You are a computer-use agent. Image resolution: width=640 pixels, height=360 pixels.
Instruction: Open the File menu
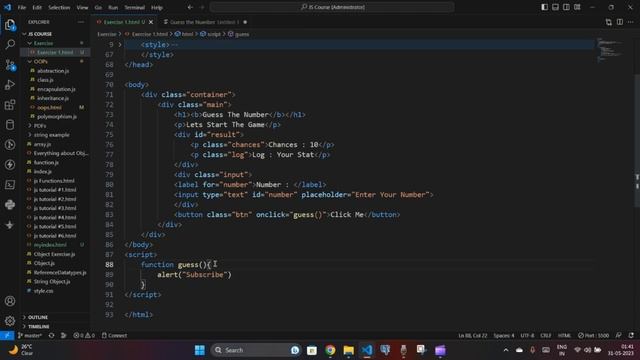pyautogui.click(x=22, y=7)
